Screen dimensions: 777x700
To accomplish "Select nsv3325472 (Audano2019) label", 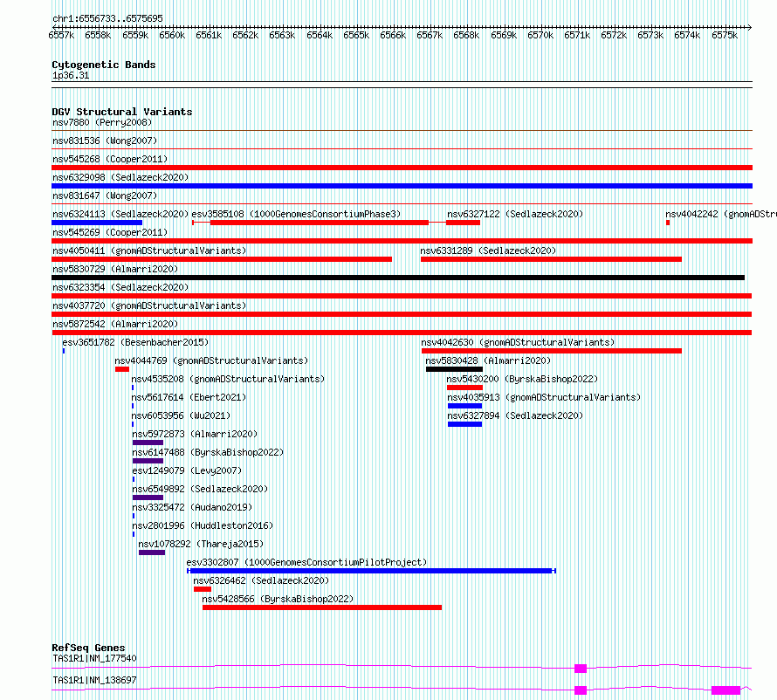I will point(192,507).
